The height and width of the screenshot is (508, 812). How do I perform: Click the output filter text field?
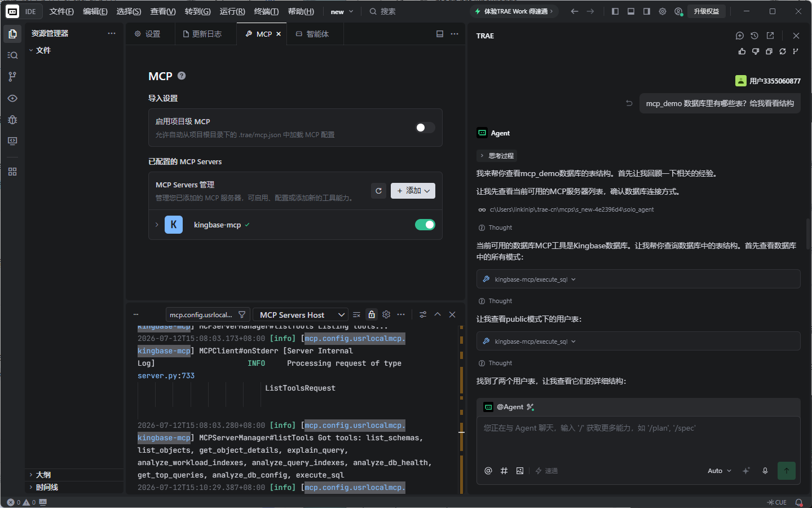tap(201, 314)
